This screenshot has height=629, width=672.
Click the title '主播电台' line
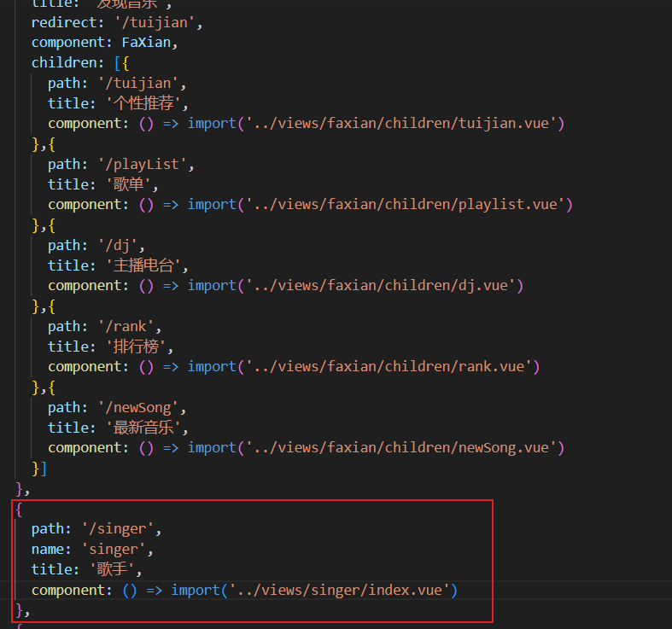click(x=118, y=265)
